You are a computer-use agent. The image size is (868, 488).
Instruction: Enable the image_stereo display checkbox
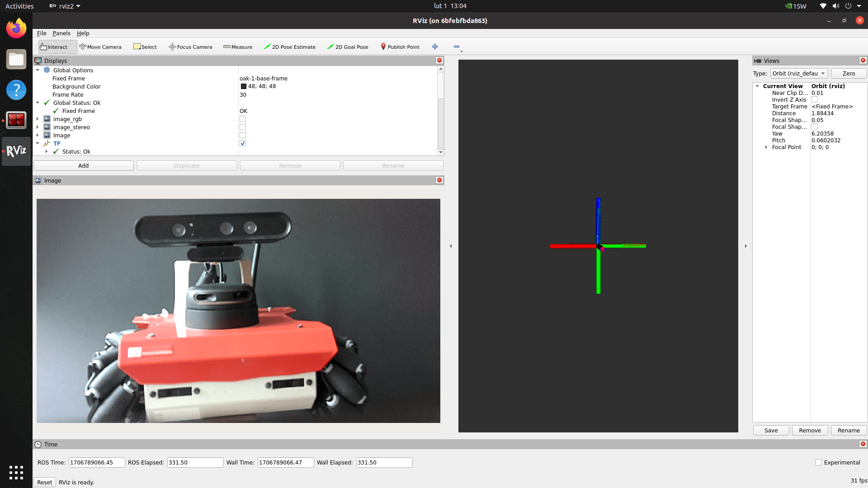243,127
